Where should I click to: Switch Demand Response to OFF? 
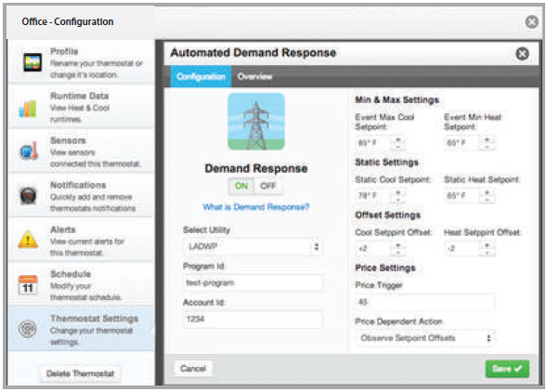coord(267,186)
